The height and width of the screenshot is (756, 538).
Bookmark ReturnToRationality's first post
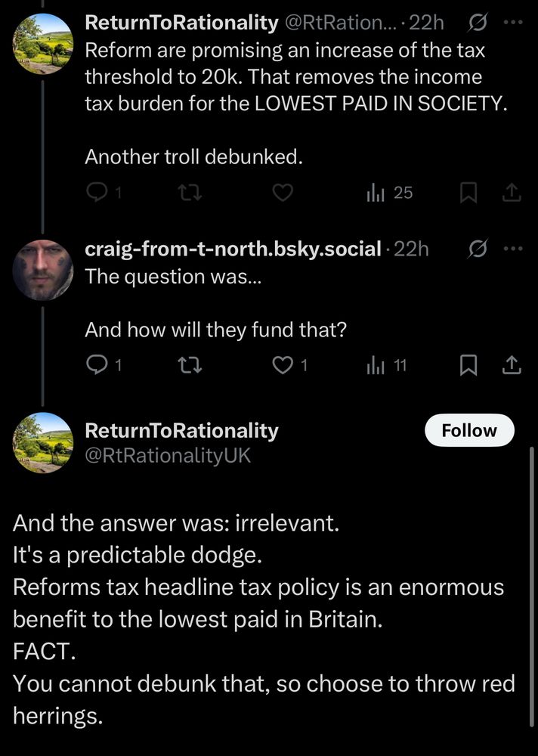click(x=469, y=192)
